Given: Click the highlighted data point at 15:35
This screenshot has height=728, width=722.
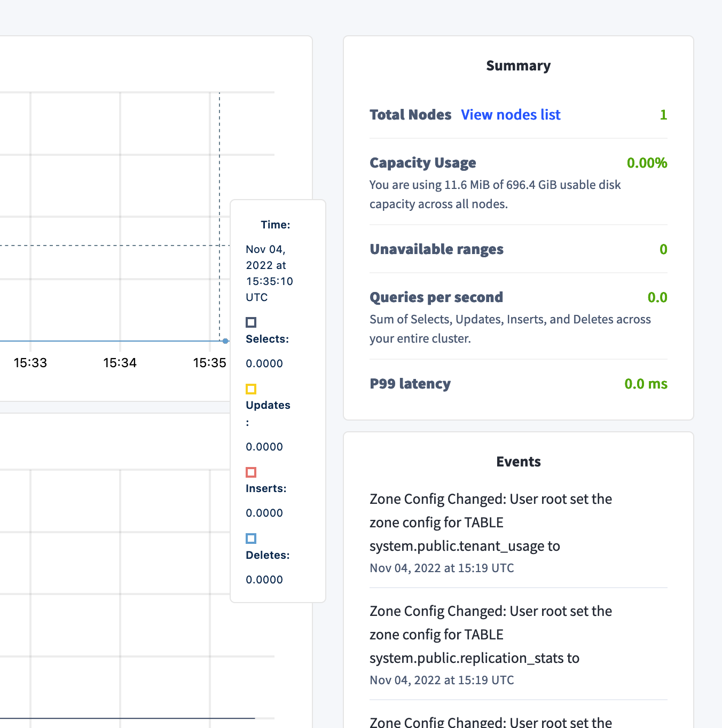Looking at the screenshot, I should click(x=225, y=341).
